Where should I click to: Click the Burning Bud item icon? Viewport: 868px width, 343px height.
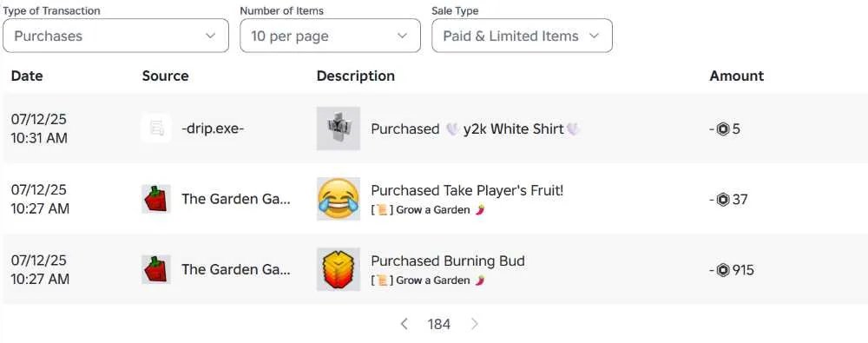tap(339, 269)
